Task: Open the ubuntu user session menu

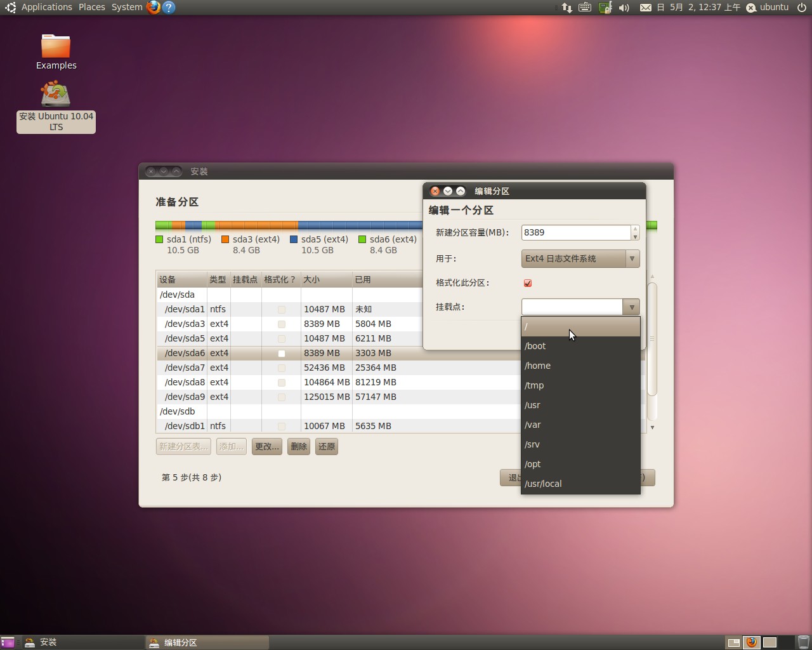Action: pos(768,8)
